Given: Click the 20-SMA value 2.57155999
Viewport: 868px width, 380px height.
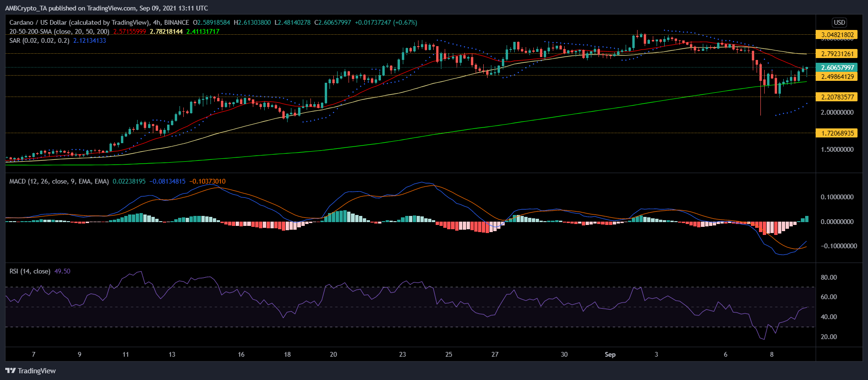Looking at the screenshot, I should (130, 31).
